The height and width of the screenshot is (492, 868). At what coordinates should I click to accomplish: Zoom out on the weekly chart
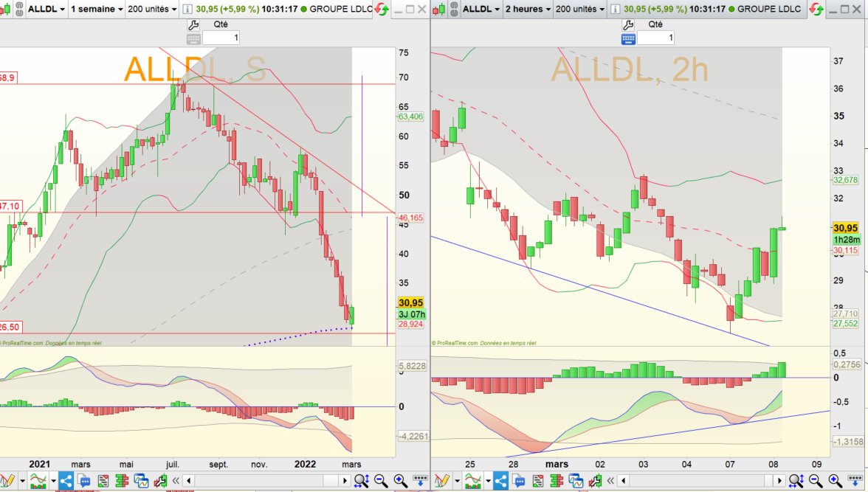tap(381, 480)
